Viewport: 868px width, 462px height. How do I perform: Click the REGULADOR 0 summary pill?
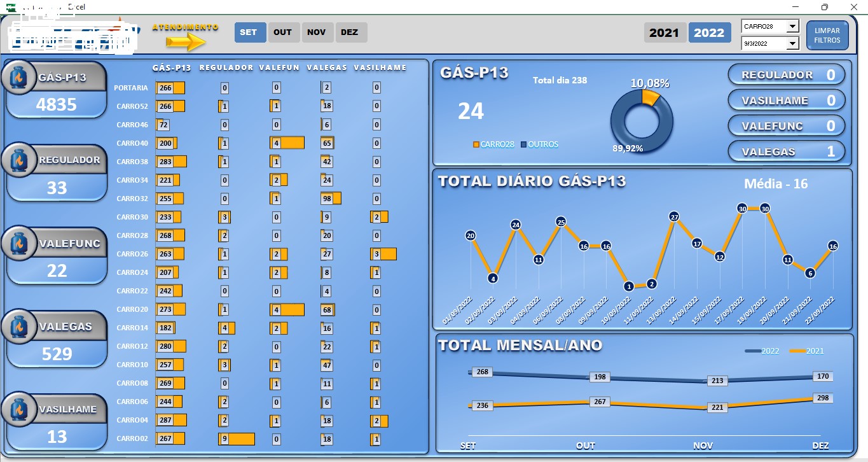click(x=787, y=75)
